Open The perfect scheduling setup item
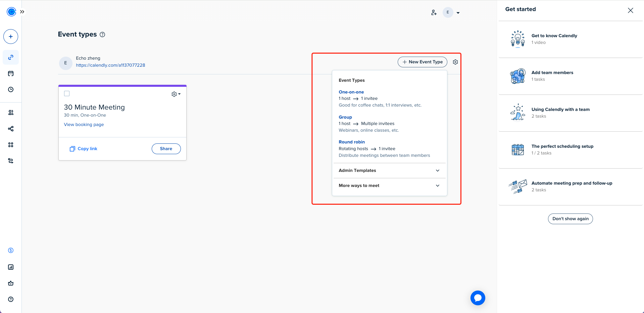 click(x=571, y=150)
